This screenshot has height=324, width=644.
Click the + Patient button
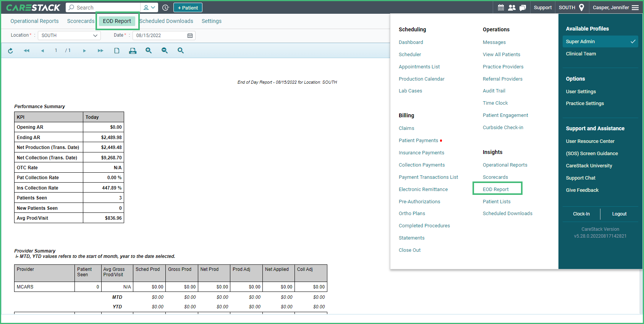pos(188,8)
